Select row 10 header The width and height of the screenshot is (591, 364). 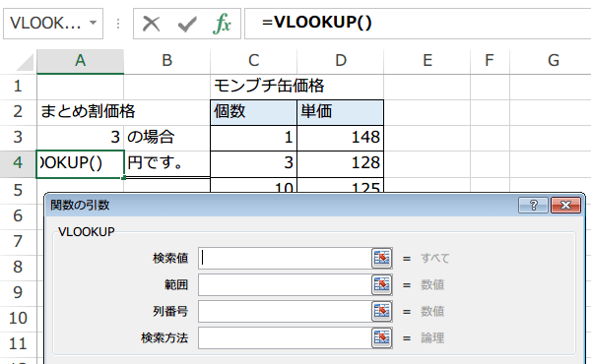[x=18, y=319]
